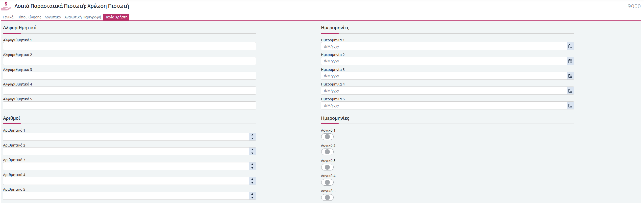The height and width of the screenshot is (203, 644).
Task: Toggle the Λογικό 3 switch
Action: tap(327, 167)
